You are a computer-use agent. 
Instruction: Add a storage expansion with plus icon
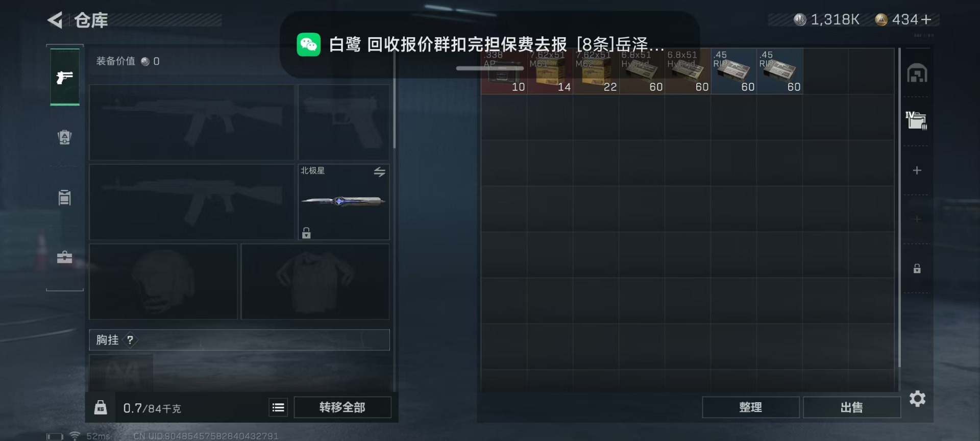(x=917, y=170)
